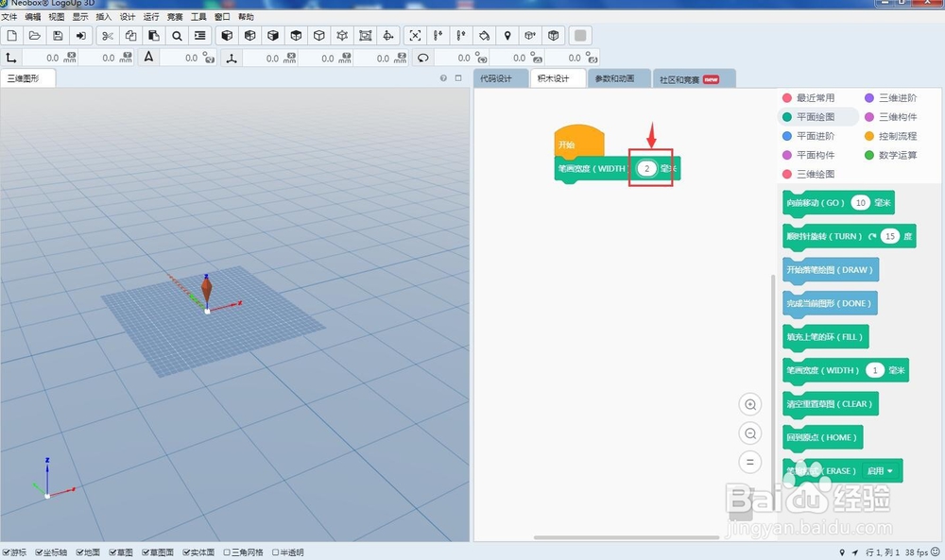This screenshot has height=560, width=945.
Task: Click the fit-to-view bracket X icon
Action: (415, 36)
